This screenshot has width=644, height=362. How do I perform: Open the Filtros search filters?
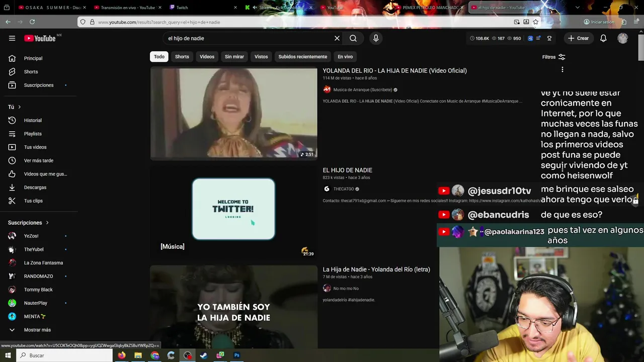coord(553,57)
